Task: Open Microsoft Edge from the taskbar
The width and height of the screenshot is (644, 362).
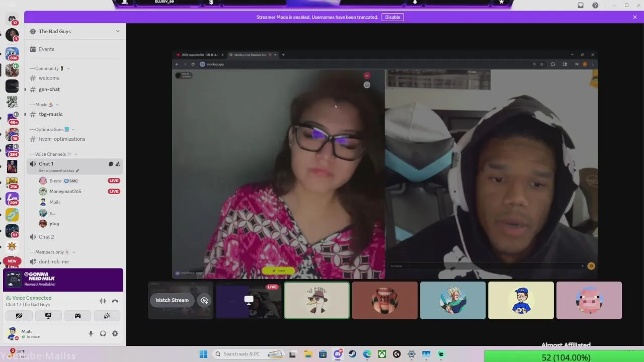Action: tap(367, 354)
